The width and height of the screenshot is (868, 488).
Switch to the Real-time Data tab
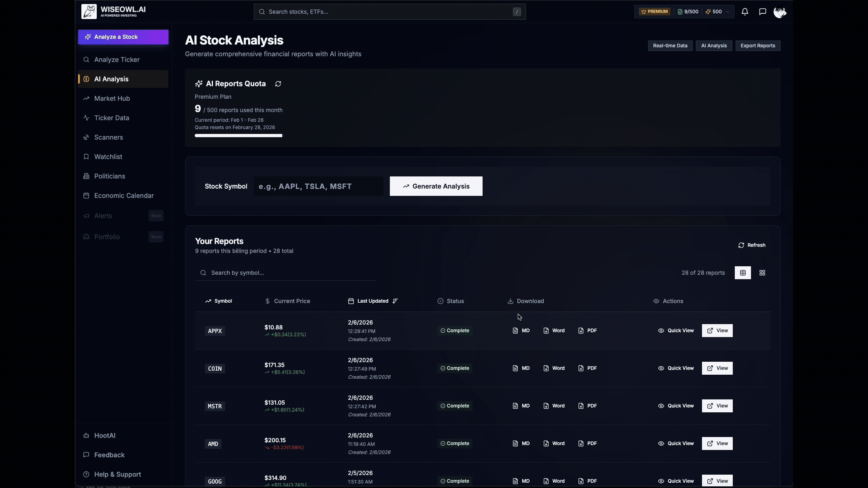(x=670, y=46)
